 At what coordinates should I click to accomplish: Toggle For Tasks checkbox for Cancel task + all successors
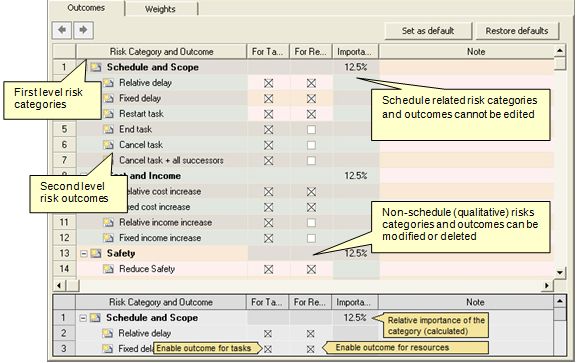click(269, 161)
